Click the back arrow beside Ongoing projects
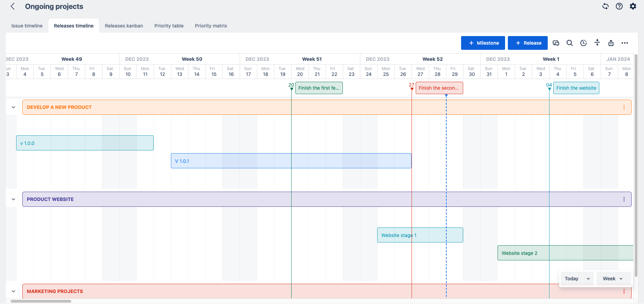 pyautogui.click(x=13, y=7)
